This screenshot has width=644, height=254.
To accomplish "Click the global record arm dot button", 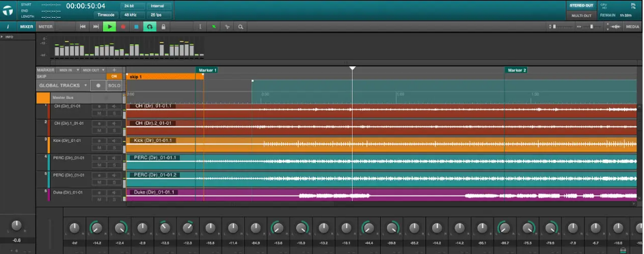I will tap(98, 85).
